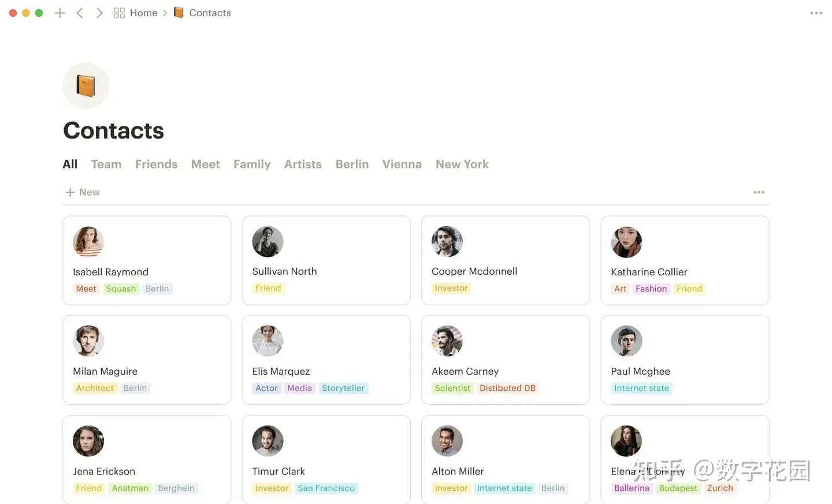Click the Media tag on Elis Marquez
832x504 pixels.
pyautogui.click(x=299, y=388)
